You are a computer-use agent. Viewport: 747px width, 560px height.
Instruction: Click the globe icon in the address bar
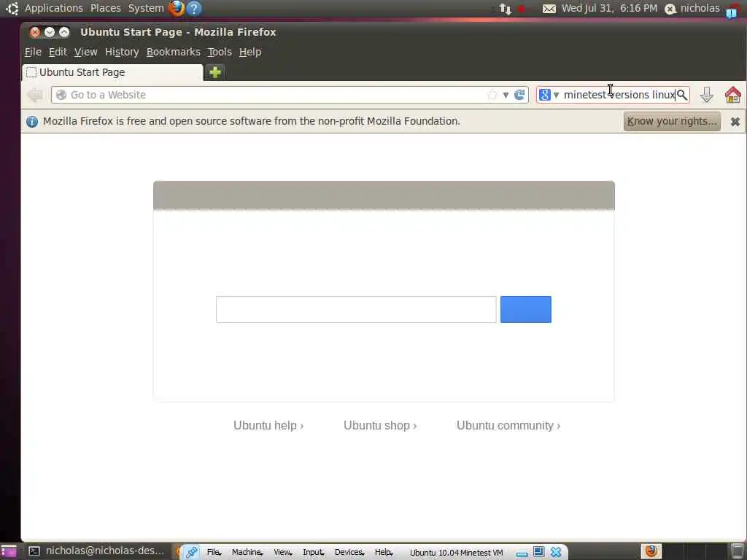pyautogui.click(x=61, y=95)
